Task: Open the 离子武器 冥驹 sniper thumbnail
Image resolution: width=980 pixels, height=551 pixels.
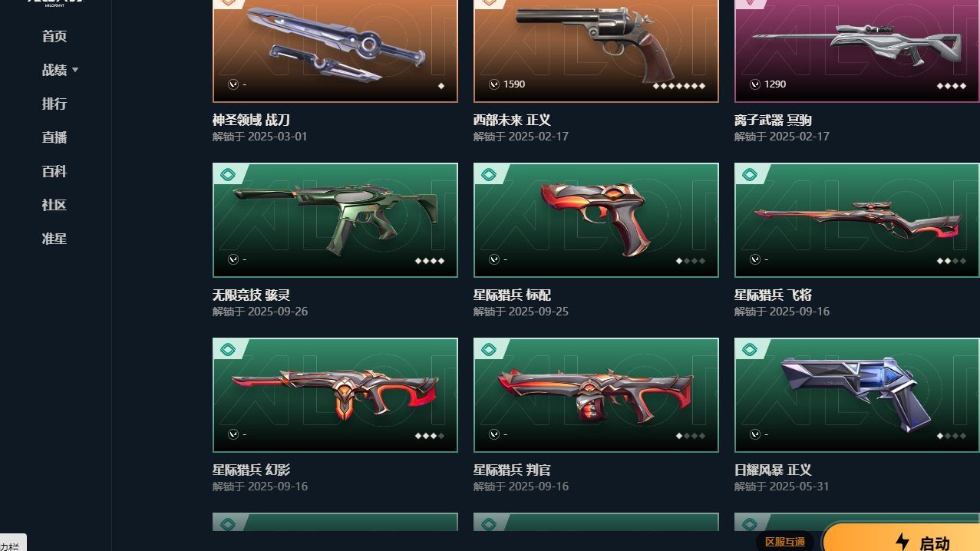Action: 857,51
